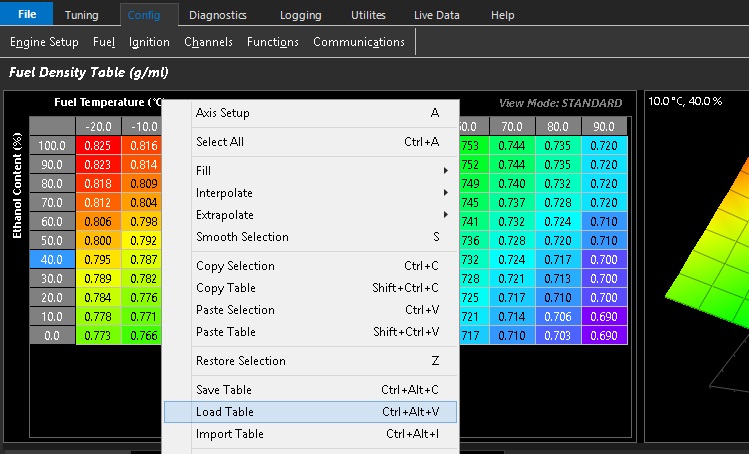Viewport: 749px width, 454px height.
Task: Open the Fuel config menu
Action: [104, 42]
